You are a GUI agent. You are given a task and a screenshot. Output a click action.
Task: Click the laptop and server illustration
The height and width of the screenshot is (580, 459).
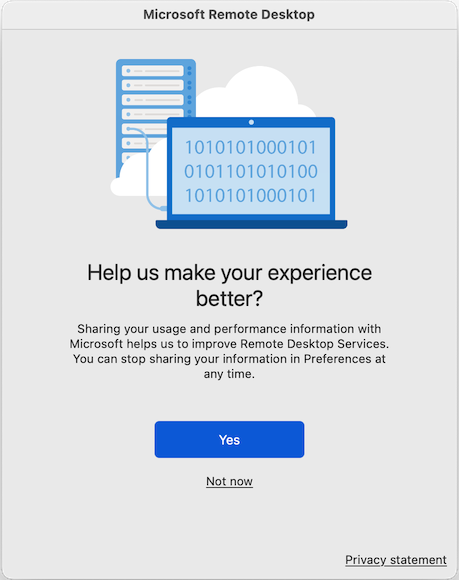(229, 144)
